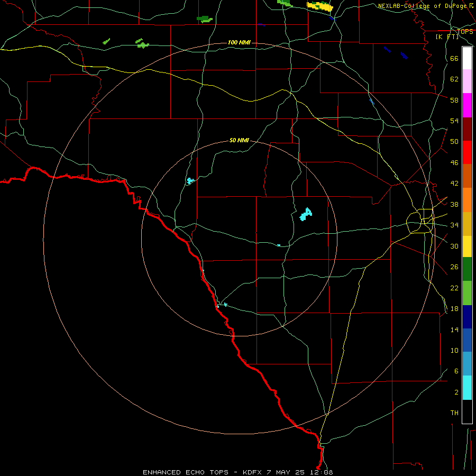Click the legend value "42"
The image size is (476, 476).
[x=454, y=184]
